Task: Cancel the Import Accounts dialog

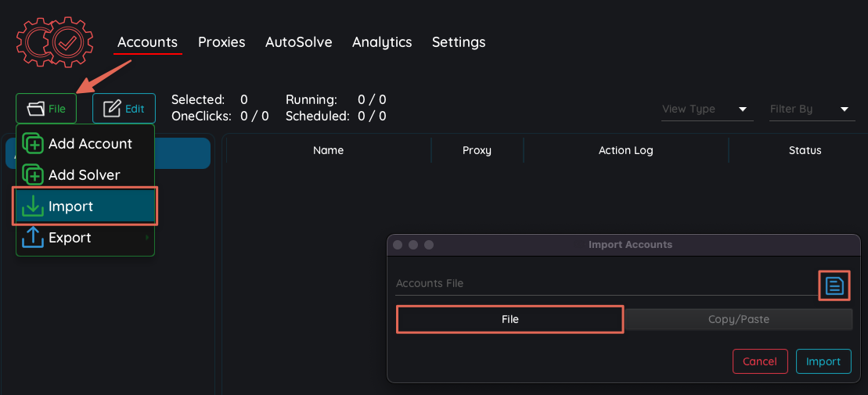Action: [x=759, y=361]
